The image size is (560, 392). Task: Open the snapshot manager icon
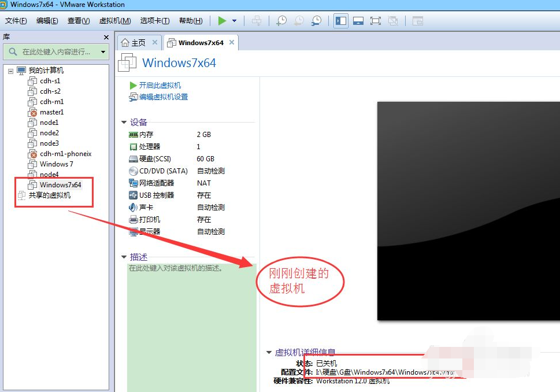(316, 20)
